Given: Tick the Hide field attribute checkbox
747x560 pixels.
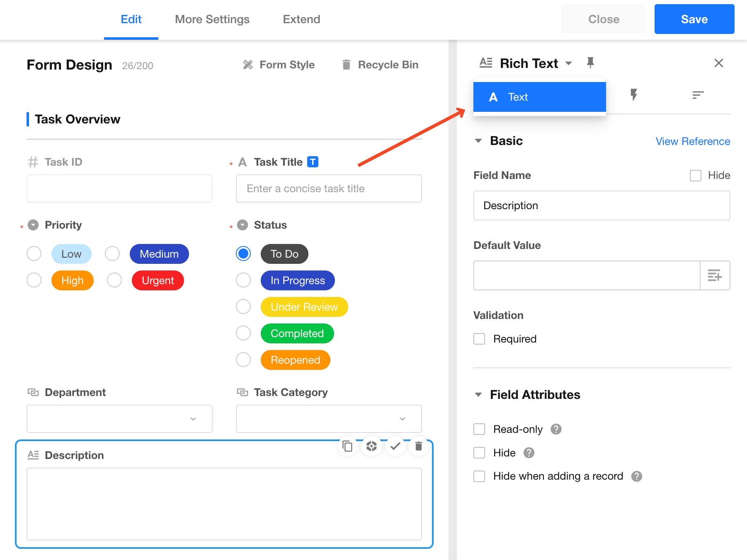Looking at the screenshot, I should 479,453.
